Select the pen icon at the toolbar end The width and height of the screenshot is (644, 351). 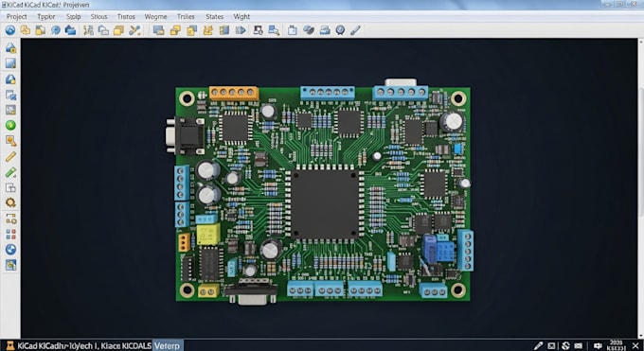(x=355, y=30)
